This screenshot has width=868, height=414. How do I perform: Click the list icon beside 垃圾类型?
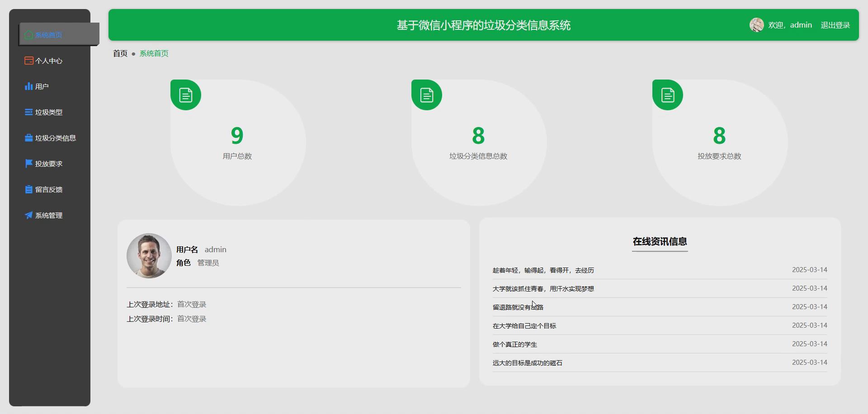pyautogui.click(x=29, y=112)
